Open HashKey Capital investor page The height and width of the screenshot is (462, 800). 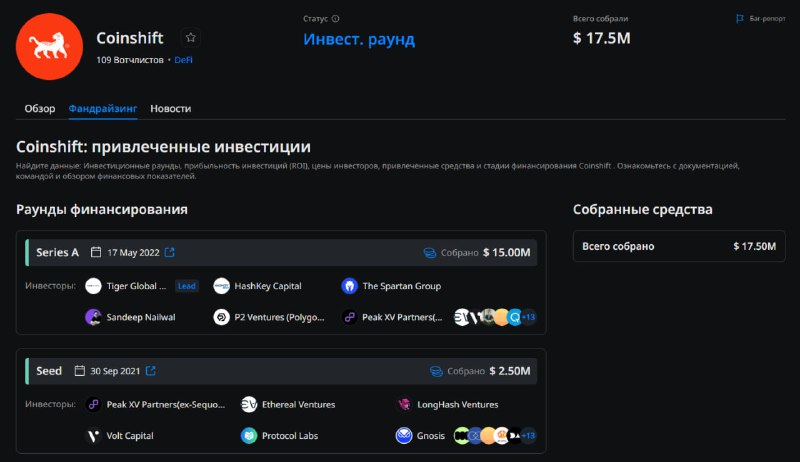click(268, 286)
